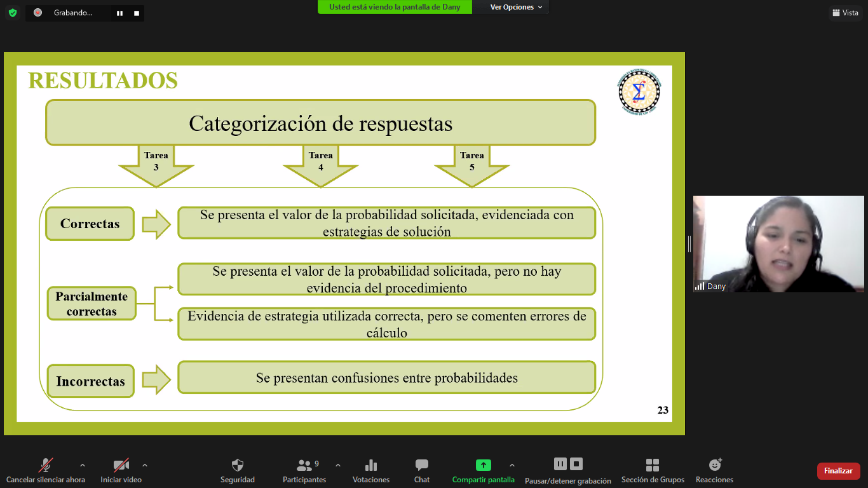The image size is (868, 488).
Task: Click the red Finalizar button
Action: coord(838,471)
